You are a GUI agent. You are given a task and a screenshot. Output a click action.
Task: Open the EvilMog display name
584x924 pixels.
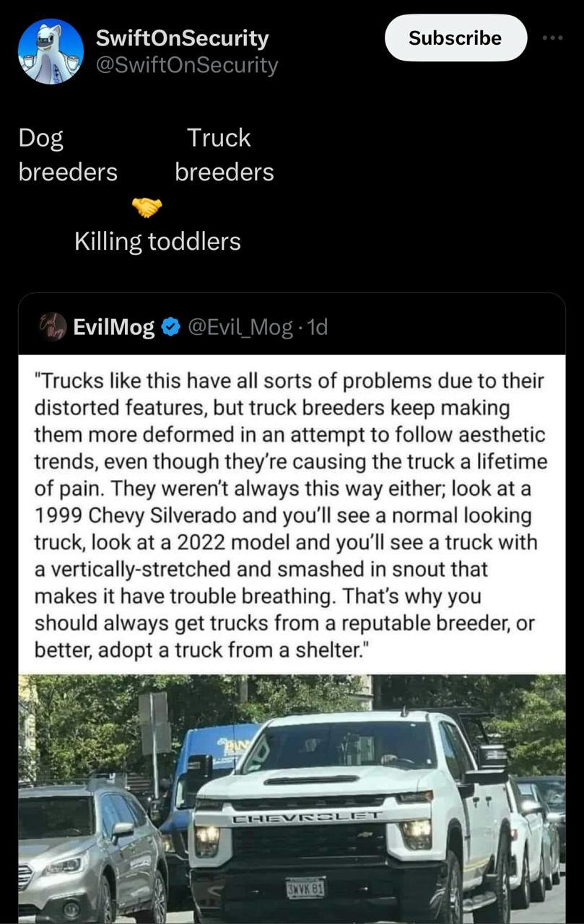click(114, 328)
